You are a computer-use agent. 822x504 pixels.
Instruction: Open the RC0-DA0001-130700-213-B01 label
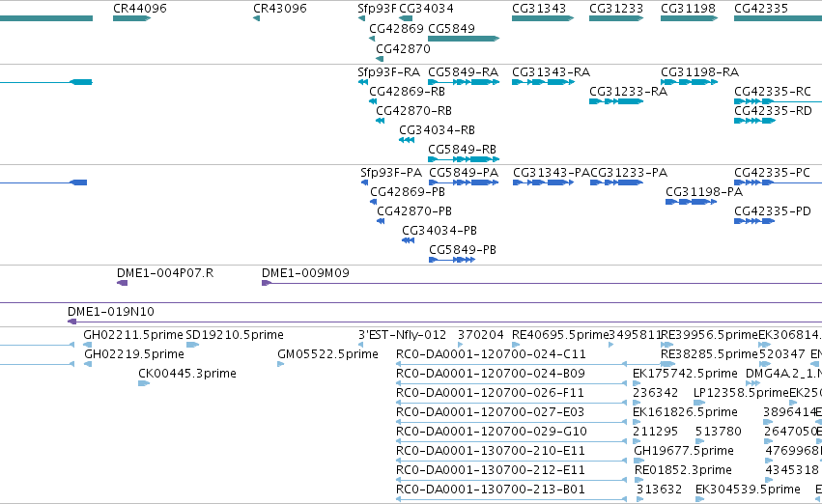(490, 490)
